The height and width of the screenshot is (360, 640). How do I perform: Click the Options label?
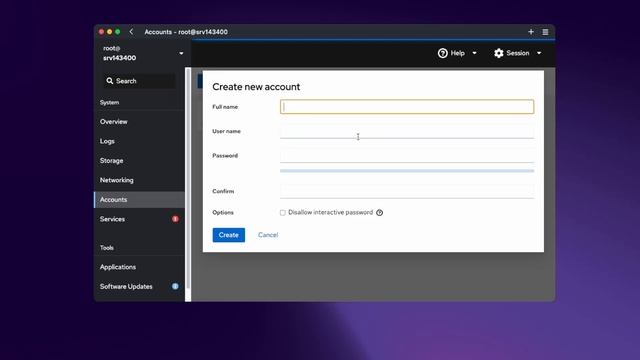[223, 213]
